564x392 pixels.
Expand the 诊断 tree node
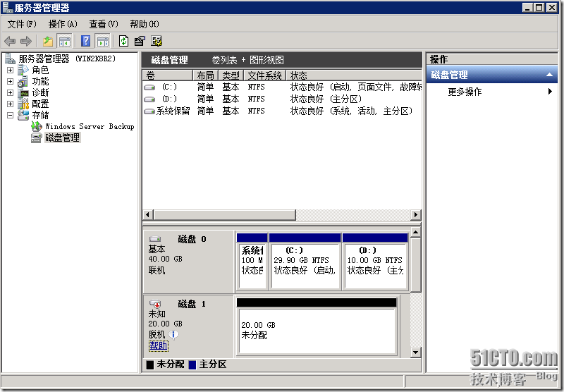pyautogui.click(x=10, y=93)
